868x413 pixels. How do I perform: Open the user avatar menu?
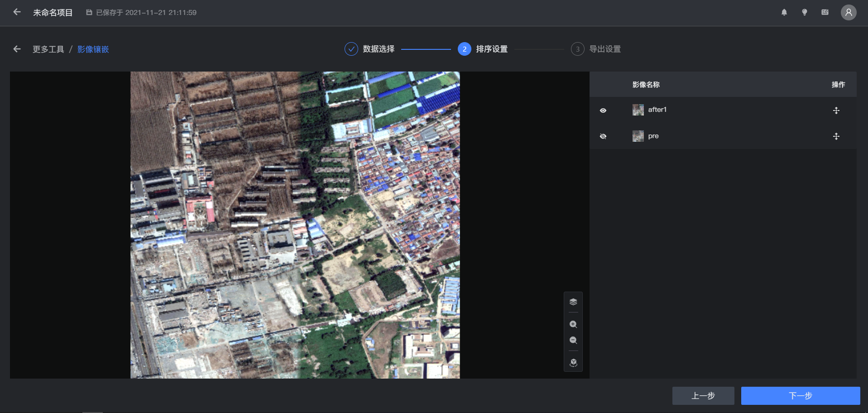[849, 12]
